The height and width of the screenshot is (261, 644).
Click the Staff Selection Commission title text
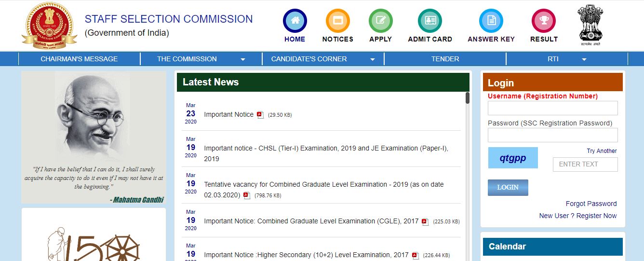tap(169, 19)
